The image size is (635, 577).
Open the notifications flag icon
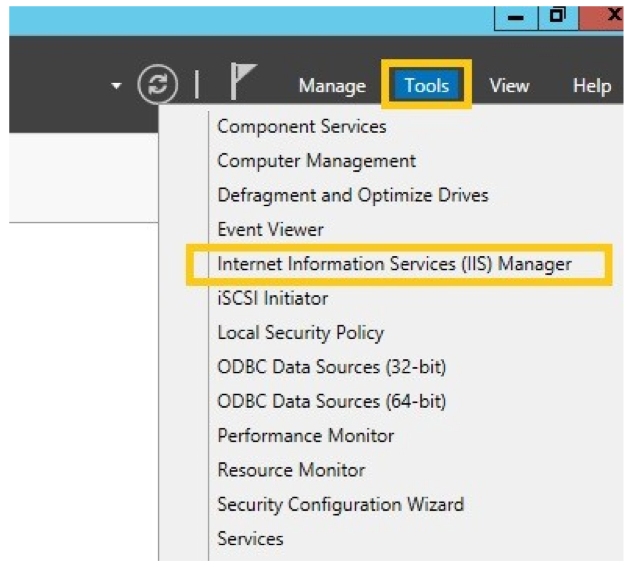242,84
